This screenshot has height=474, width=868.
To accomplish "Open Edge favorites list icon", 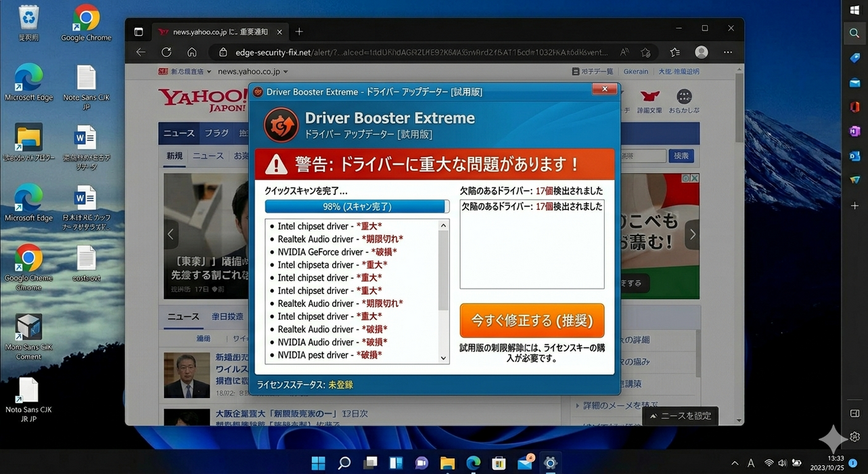I will pos(675,52).
